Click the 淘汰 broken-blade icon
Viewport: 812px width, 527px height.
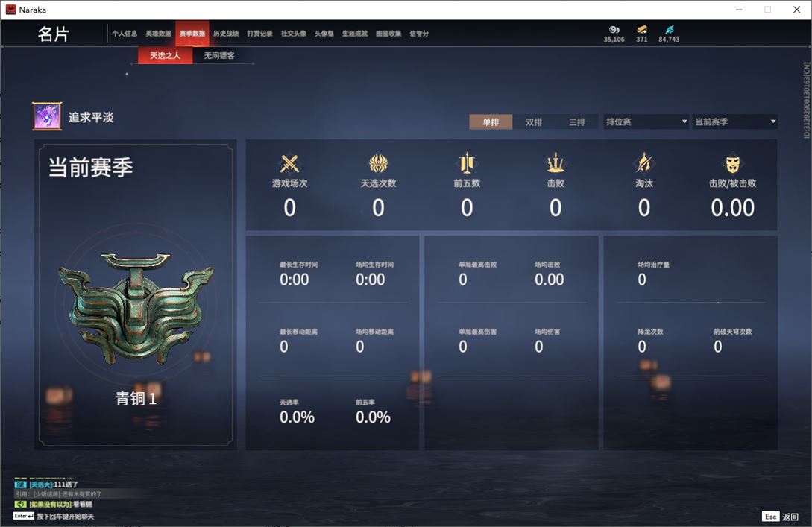[x=643, y=163]
